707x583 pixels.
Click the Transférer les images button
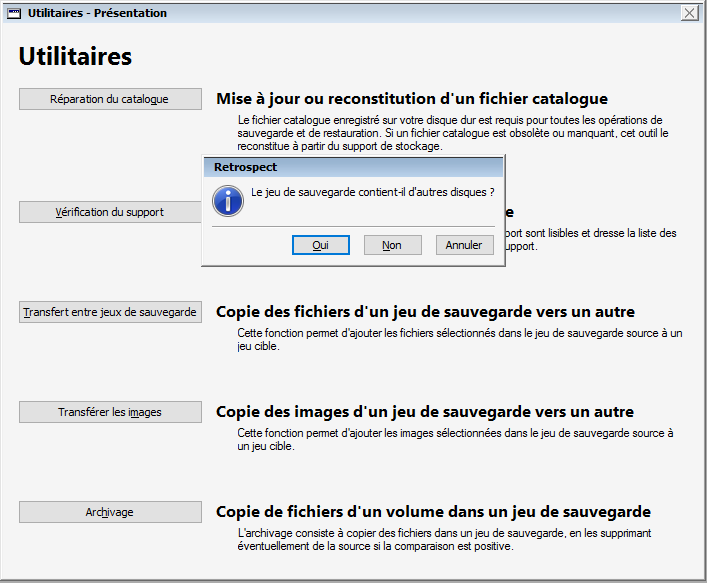point(109,412)
